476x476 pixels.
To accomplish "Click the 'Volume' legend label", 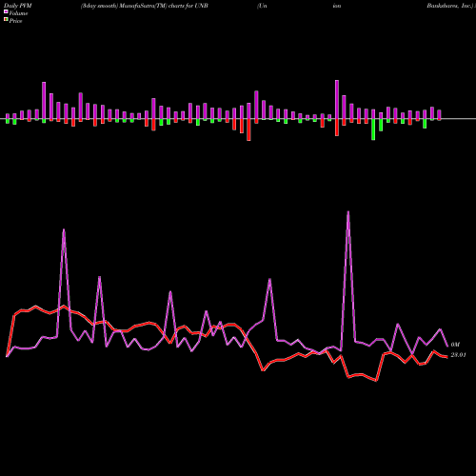I will click(x=18, y=13).
